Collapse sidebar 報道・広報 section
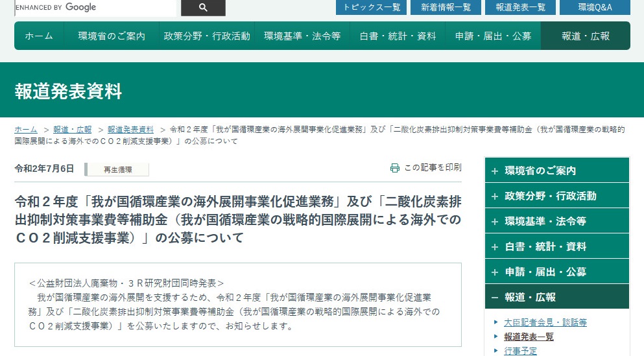The image size is (644, 356). [x=556, y=297]
